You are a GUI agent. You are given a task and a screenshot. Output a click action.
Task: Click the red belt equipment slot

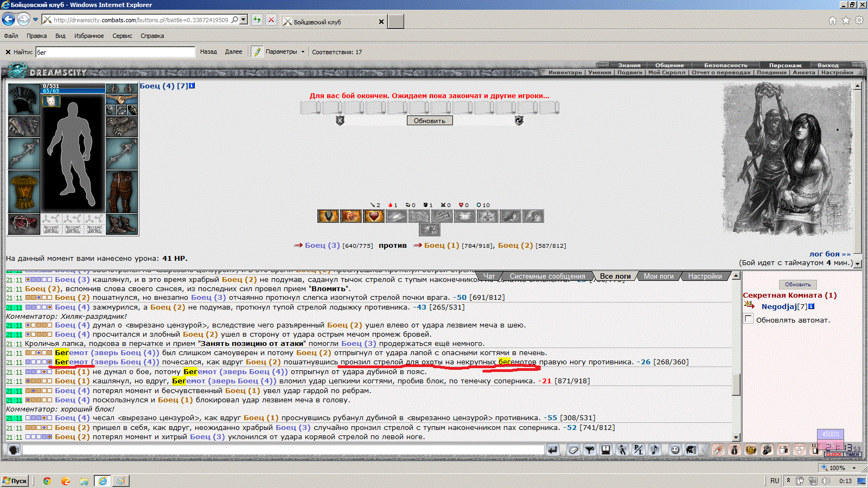(24, 224)
